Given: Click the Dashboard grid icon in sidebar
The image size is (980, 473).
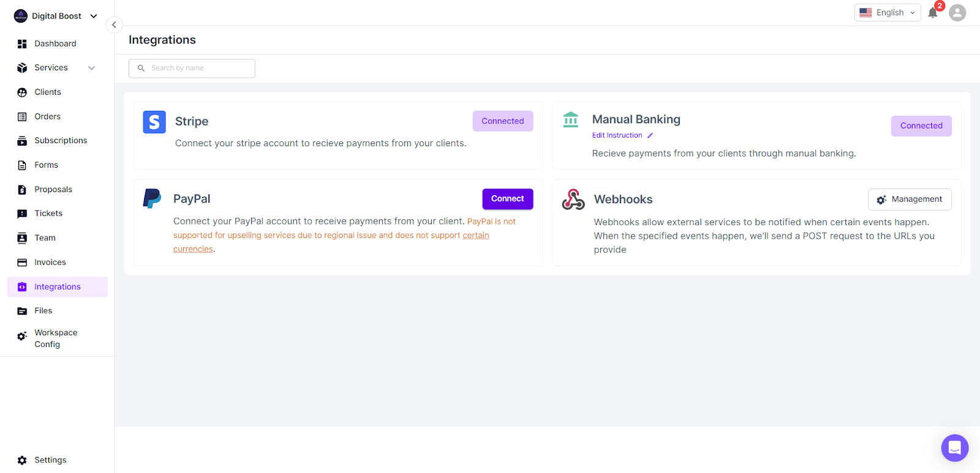Looking at the screenshot, I should [22, 44].
